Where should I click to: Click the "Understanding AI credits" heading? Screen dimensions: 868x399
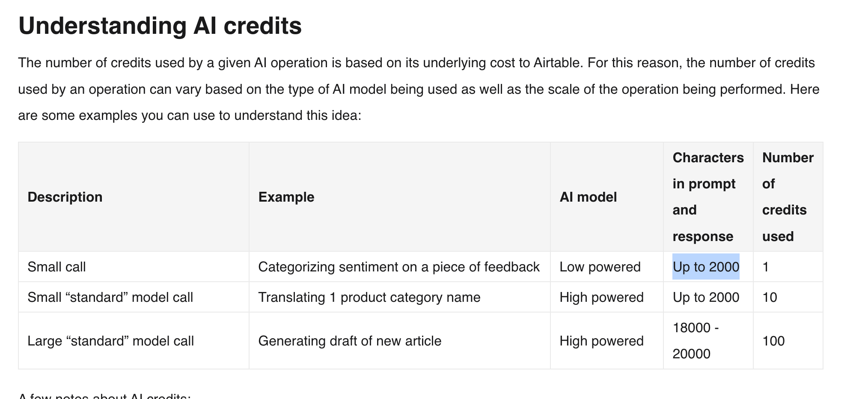[160, 26]
